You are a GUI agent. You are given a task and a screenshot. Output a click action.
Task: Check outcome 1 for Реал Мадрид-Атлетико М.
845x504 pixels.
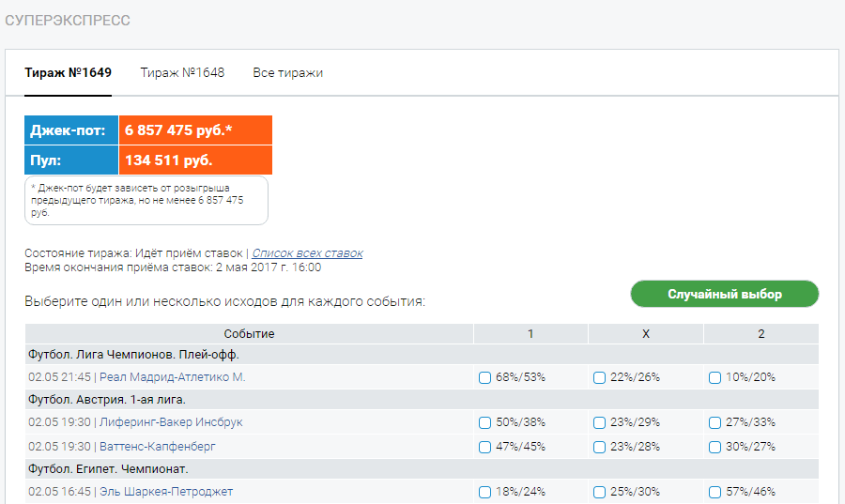point(485,378)
